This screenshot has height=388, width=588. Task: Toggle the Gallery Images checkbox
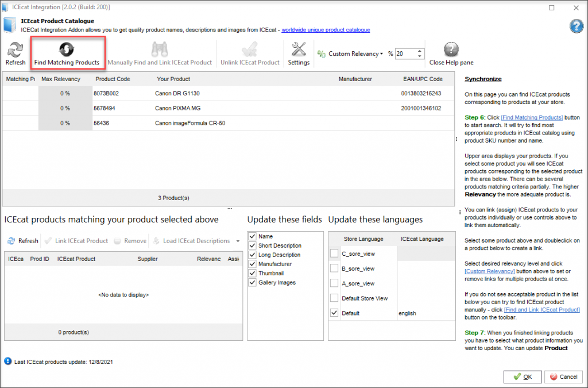[253, 282]
